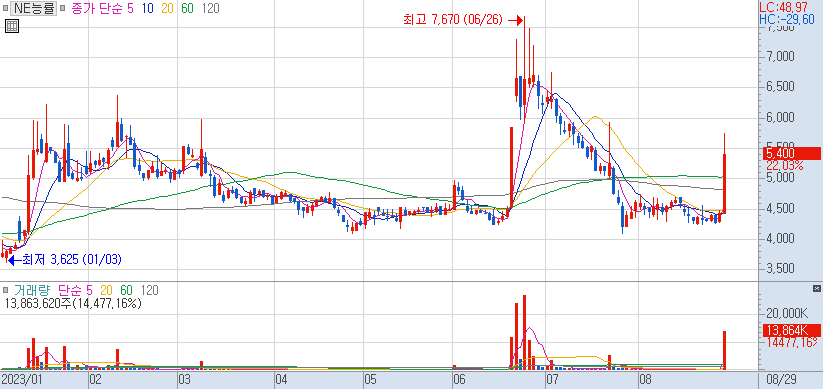This screenshot has height=389, width=823.
Task: Click the 05 month label on date axis
Action: click(x=371, y=379)
